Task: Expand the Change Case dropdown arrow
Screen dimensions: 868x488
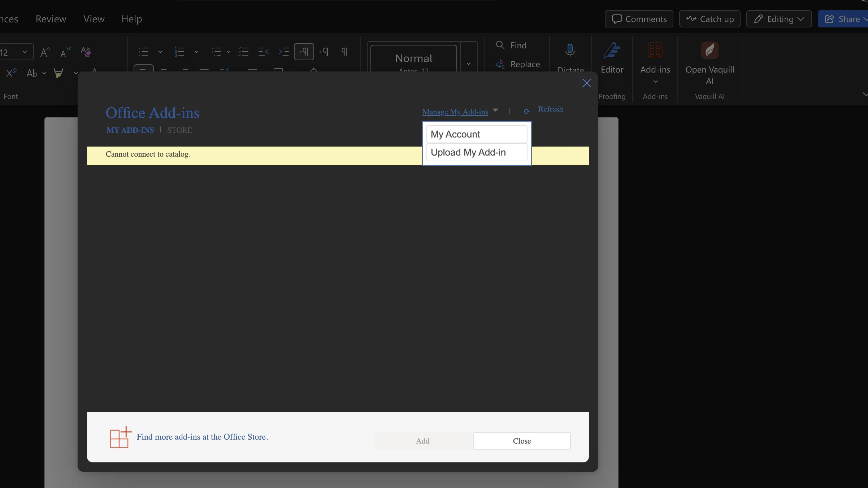Action: (x=44, y=73)
